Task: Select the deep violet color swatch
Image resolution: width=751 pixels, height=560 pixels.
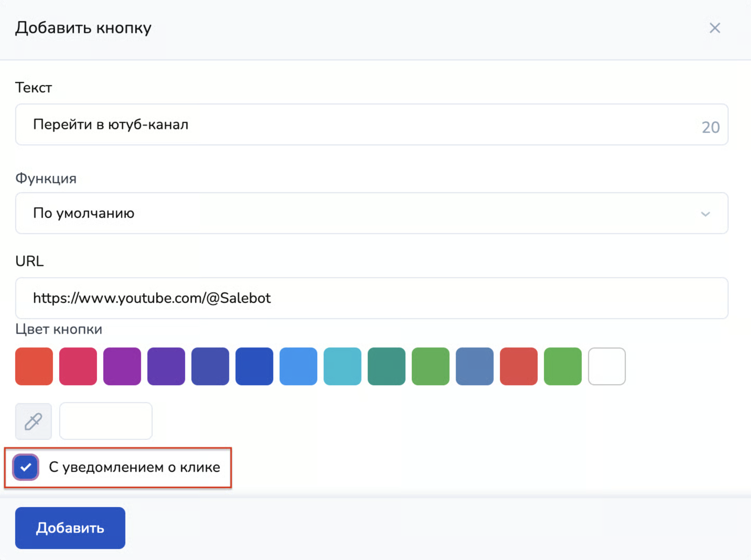Action: click(x=166, y=366)
